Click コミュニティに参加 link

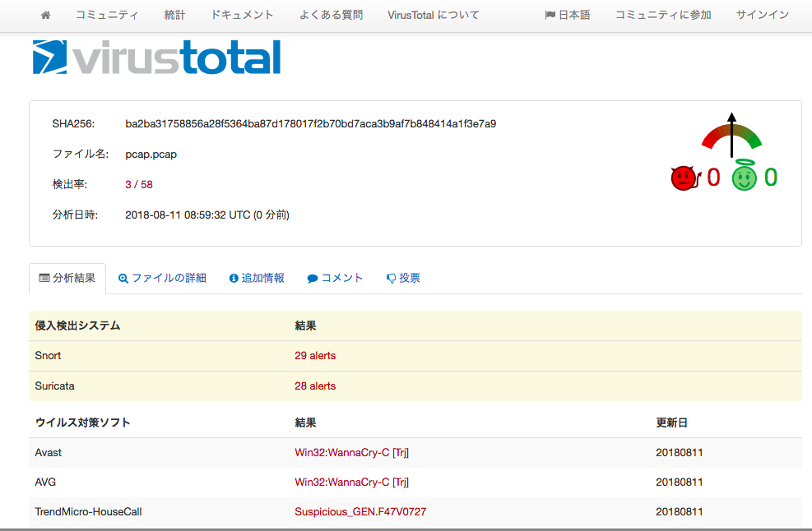663,15
